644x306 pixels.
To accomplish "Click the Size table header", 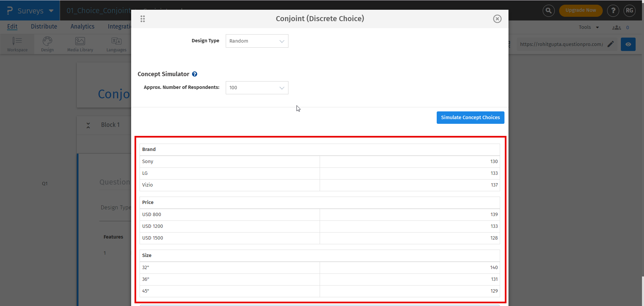I will 320,256.
